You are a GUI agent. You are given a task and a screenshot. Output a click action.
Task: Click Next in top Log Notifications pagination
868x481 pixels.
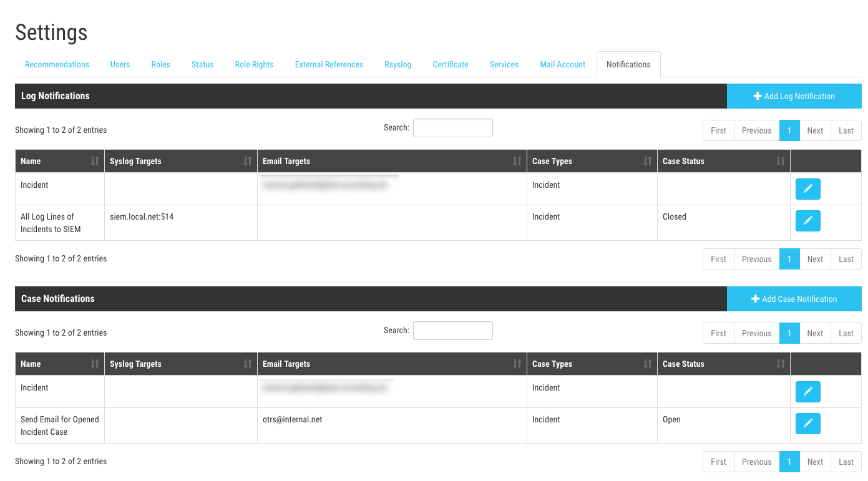[814, 130]
